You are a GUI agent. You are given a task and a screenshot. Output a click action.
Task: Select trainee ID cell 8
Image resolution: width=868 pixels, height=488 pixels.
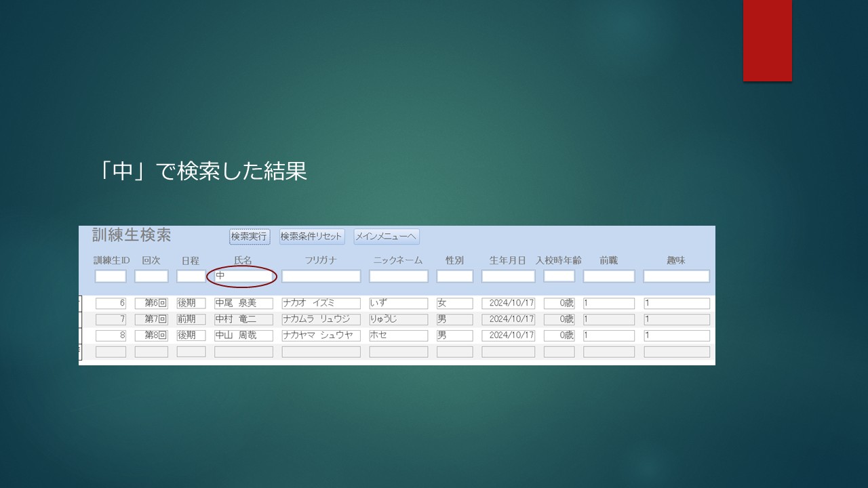pyautogui.click(x=111, y=335)
